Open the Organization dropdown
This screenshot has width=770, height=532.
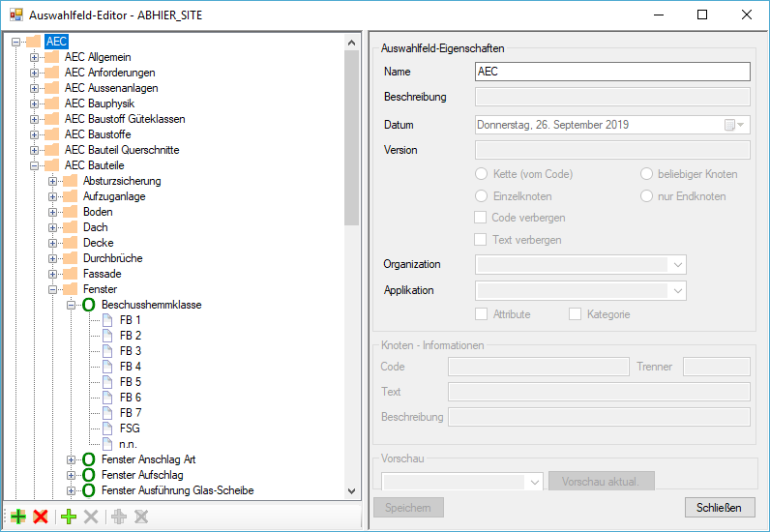(678, 265)
